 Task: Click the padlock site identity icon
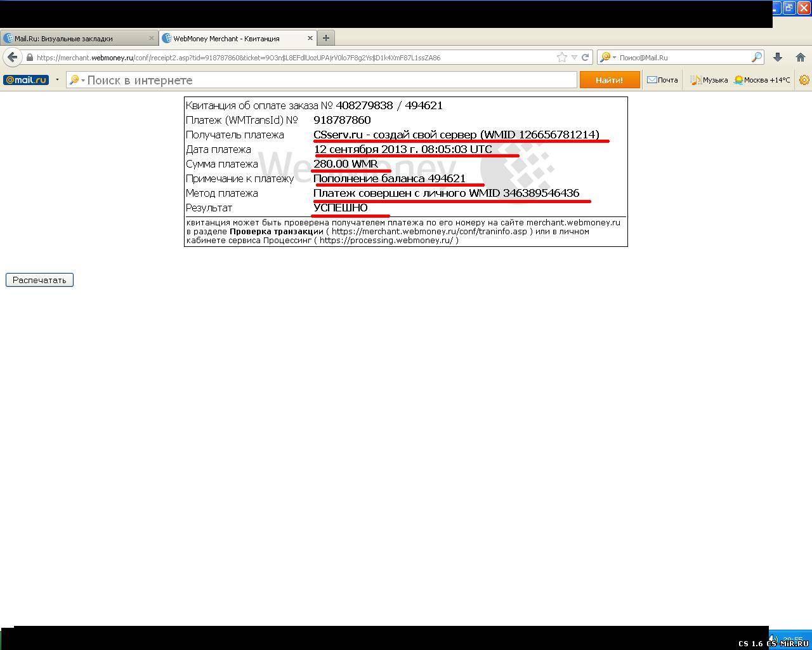tap(29, 57)
